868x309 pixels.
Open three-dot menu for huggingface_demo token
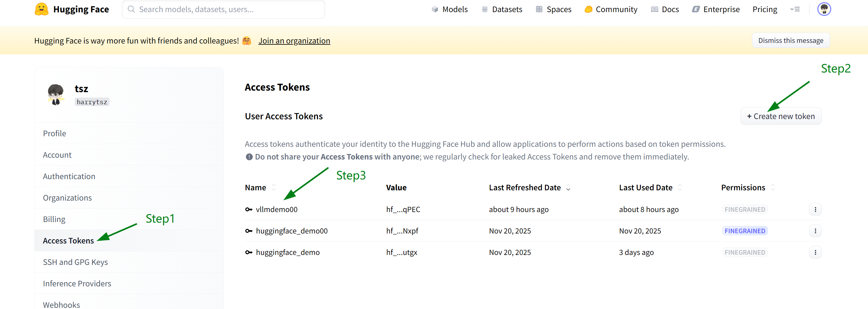point(815,253)
